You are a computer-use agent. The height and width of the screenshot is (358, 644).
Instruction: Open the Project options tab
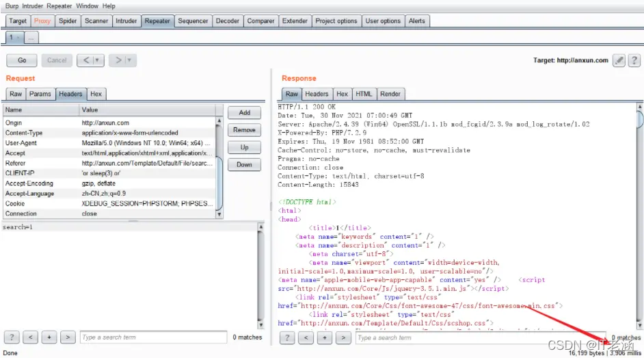336,21
